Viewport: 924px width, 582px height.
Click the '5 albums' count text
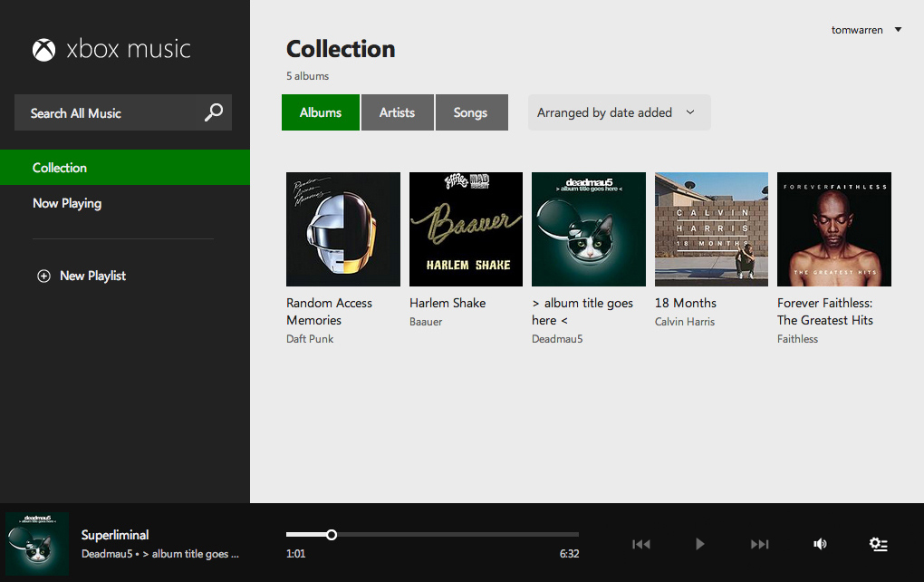coord(308,76)
